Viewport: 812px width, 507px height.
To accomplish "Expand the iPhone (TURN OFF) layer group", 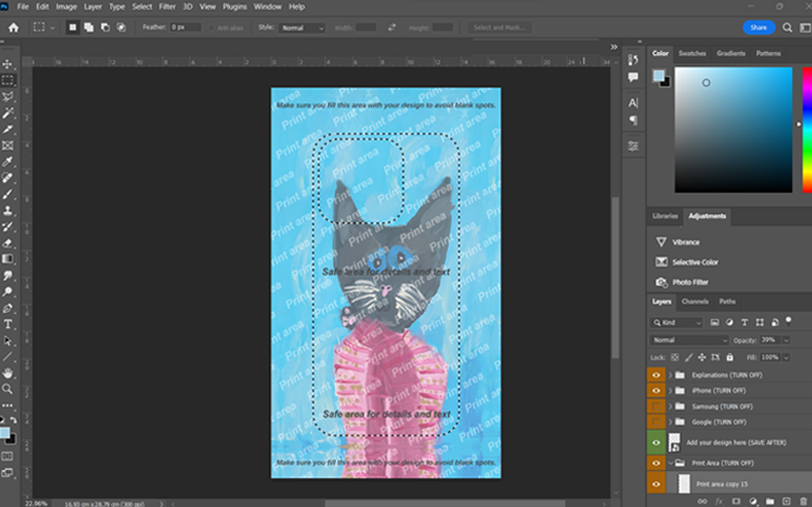I will [670, 391].
